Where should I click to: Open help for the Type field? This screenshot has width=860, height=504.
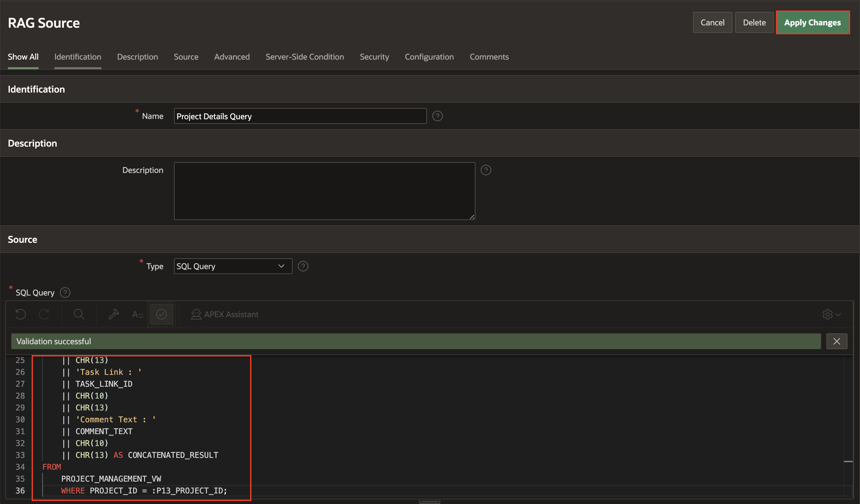303,266
